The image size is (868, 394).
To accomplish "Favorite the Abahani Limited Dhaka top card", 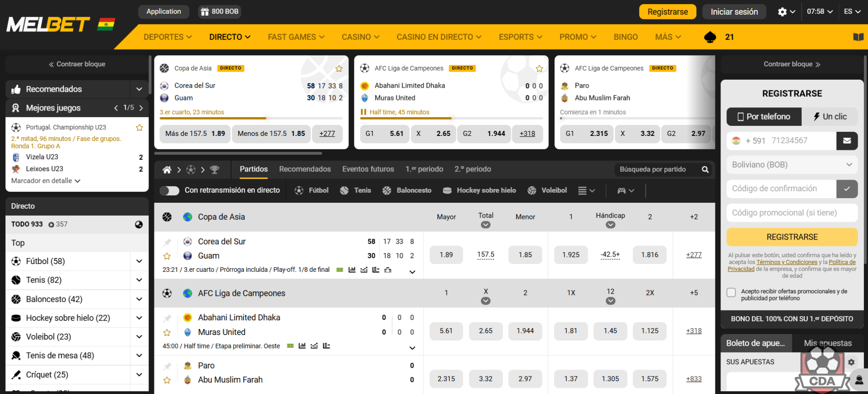I will (539, 69).
